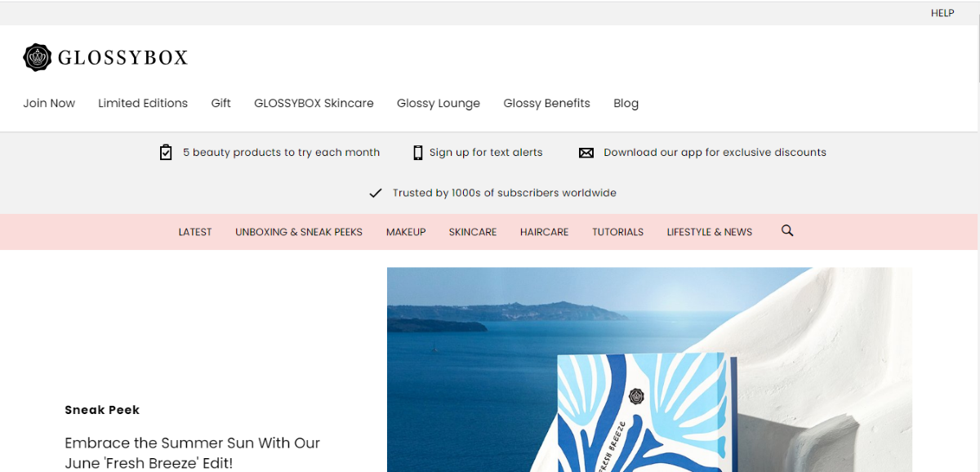Select the MAKEUP blog category
The width and height of the screenshot is (980, 472).
tap(406, 232)
